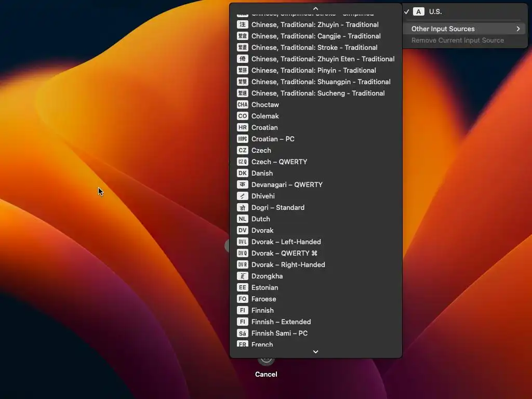This screenshot has height=399, width=532.
Task: Click the Sucheng Traditional input icon
Action: click(x=242, y=93)
